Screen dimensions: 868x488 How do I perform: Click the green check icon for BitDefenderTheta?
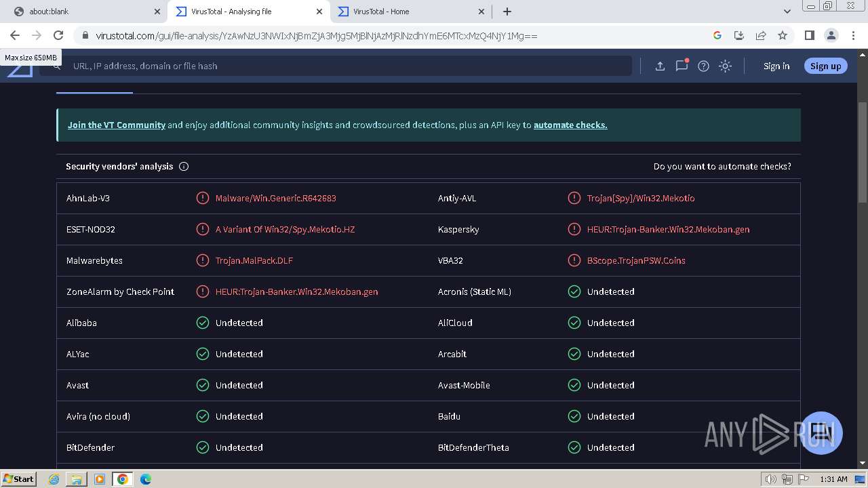pos(574,447)
